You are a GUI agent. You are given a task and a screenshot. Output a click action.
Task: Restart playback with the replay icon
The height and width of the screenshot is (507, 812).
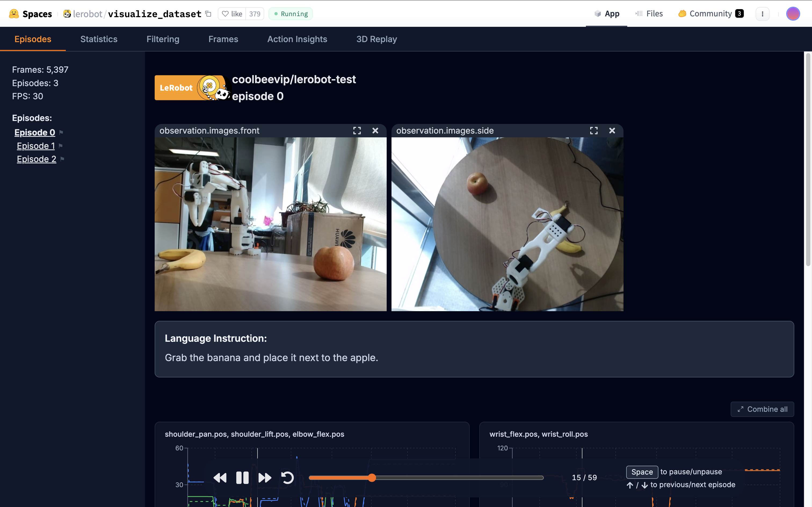pos(287,477)
